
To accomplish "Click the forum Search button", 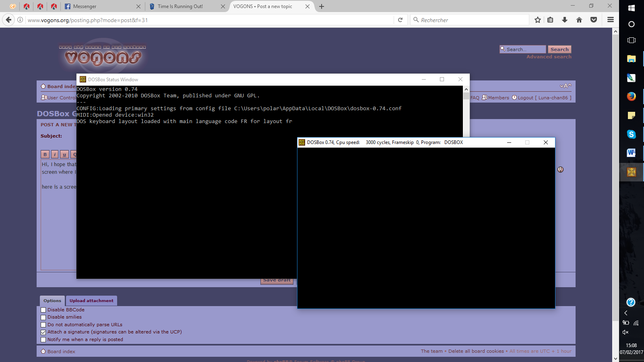I will (x=559, y=49).
